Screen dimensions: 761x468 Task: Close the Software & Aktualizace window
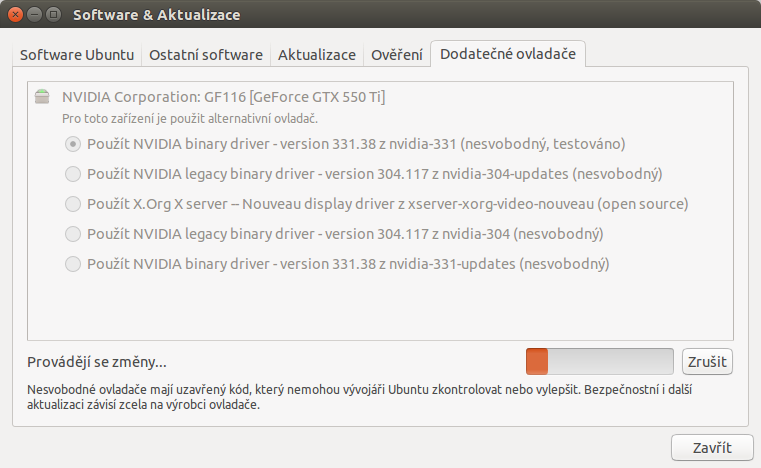coord(16,15)
